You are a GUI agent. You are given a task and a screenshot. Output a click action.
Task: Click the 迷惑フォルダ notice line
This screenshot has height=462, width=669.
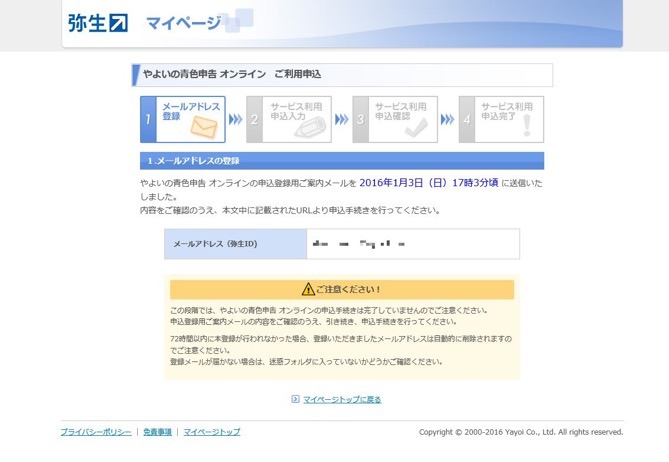pyautogui.click(x=306, y=362)
